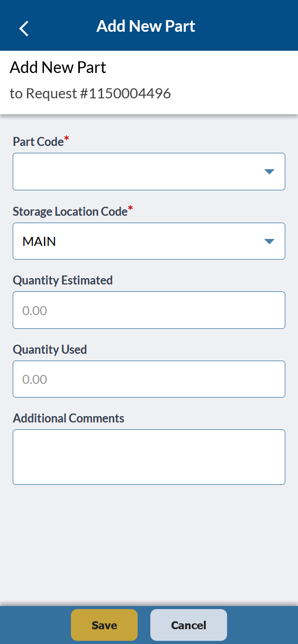
Task: Save the new part
Action: [x=104, y=625]
